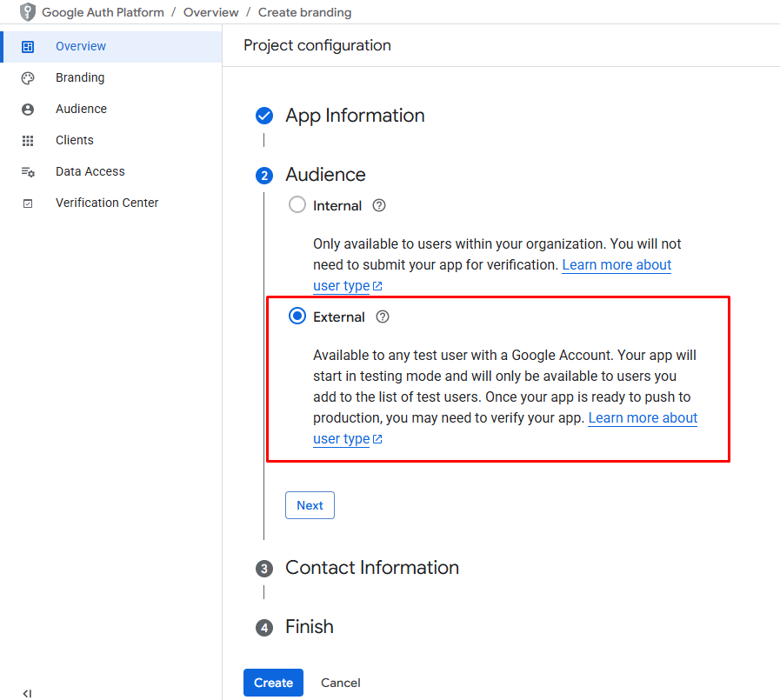
Task: Click the help icon next to Internal
Action: click(379, 205)
